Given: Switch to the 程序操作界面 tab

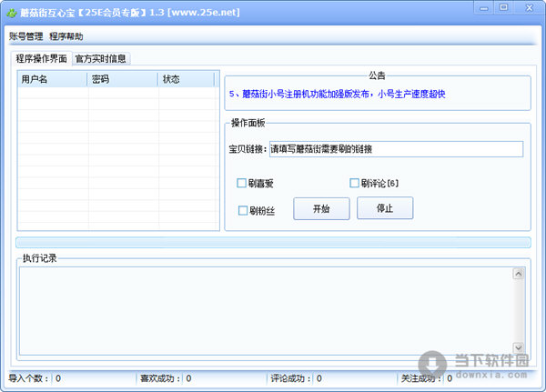Looking at the screenshot, I should pyautogui.click(x=42, y=58).
